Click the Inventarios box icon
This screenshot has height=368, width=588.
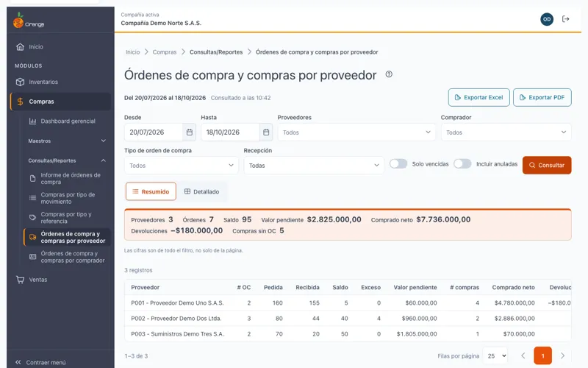[21, 82]
